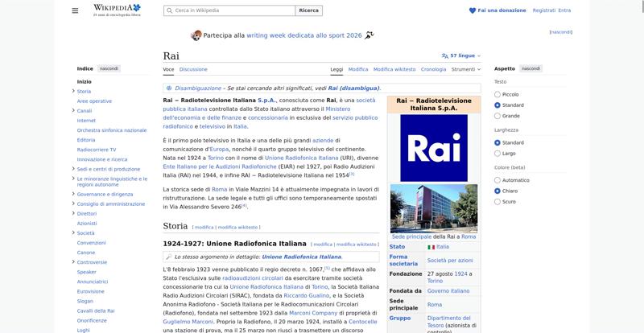Viewport: 644px width, 333px height.
Task: Click the Italian flag icon in infobox
Action: pyautogui.click(x=431, y=247)
